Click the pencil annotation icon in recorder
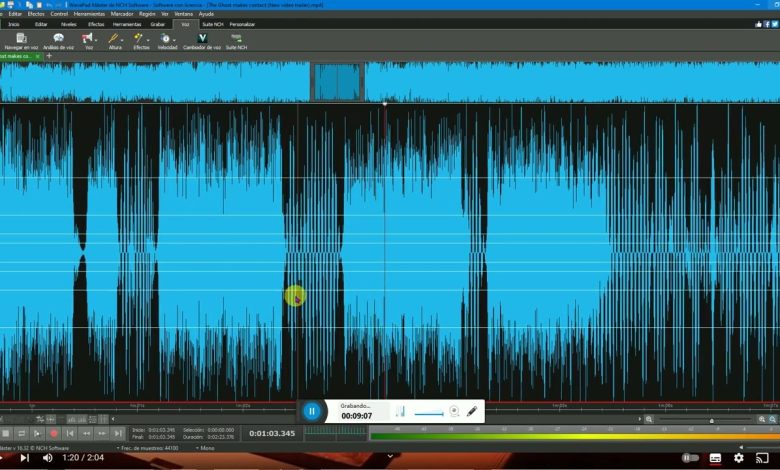Viewport: 780px width, 470px height. click(471, 411)
